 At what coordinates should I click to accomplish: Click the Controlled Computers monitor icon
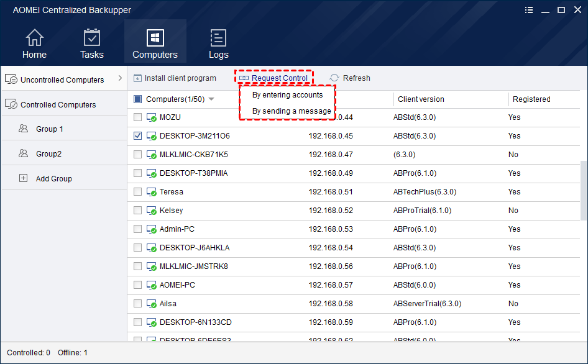11,104
